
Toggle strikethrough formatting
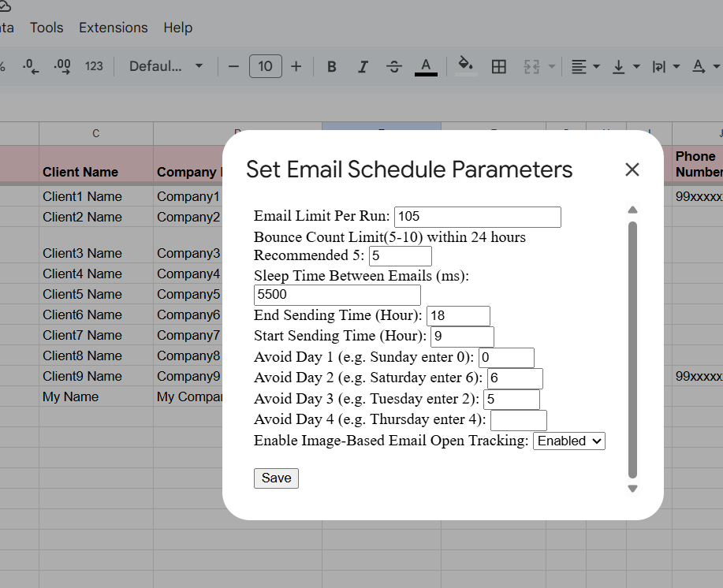[x=393, y=67]
